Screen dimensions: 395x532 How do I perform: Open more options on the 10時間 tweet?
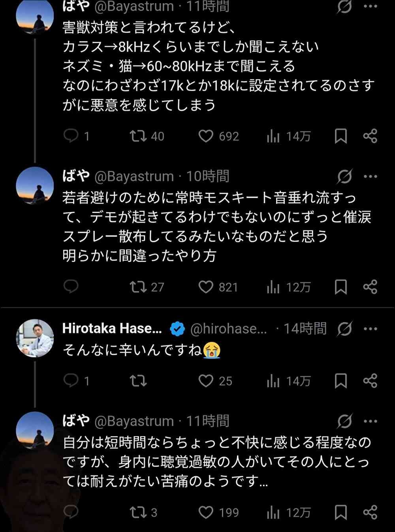pos(370,176)
